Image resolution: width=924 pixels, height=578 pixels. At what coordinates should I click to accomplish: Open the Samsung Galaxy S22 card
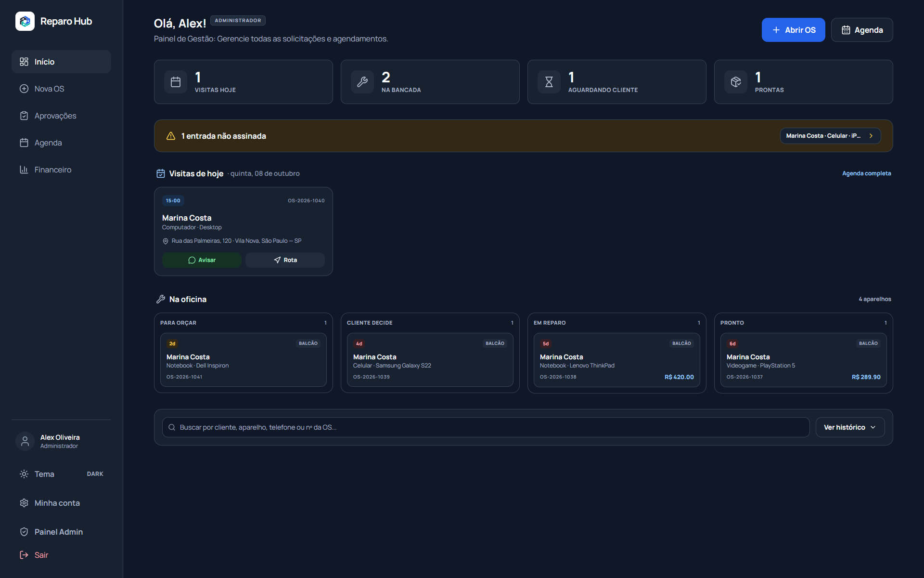pos(430,360)
